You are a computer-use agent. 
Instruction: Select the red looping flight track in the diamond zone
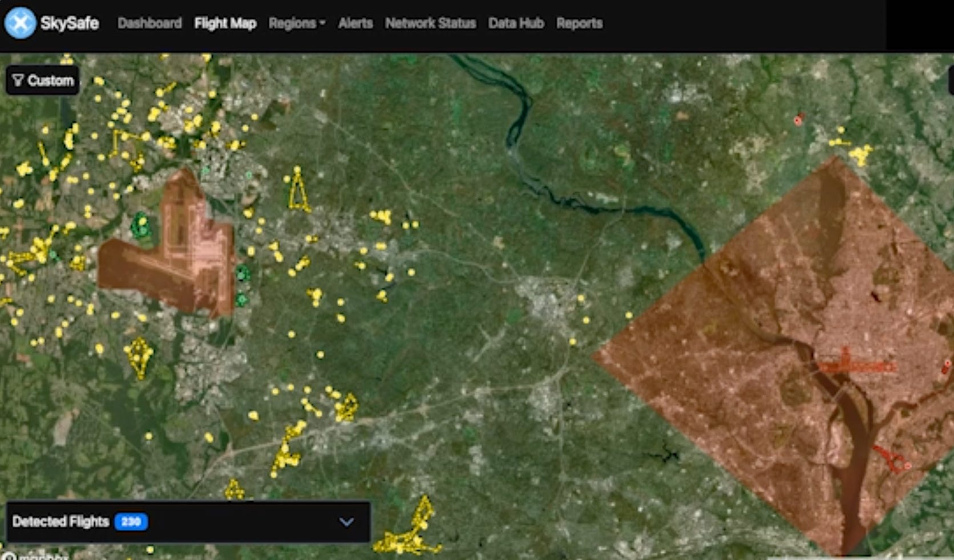891,459
